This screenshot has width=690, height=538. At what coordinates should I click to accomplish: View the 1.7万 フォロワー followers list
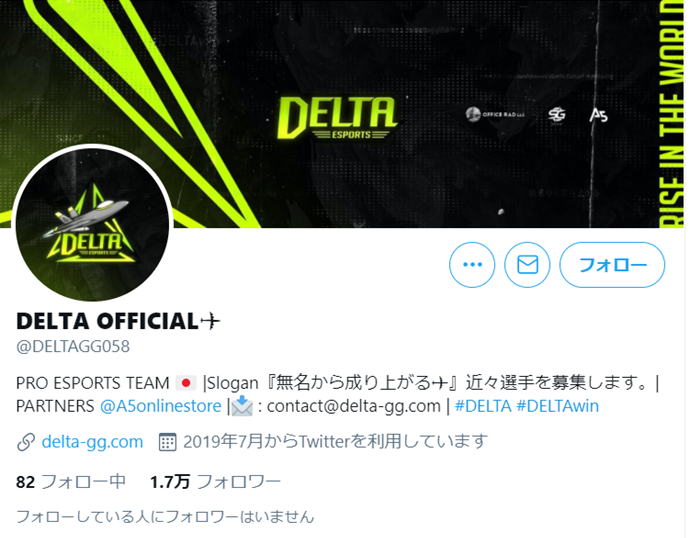215,482
